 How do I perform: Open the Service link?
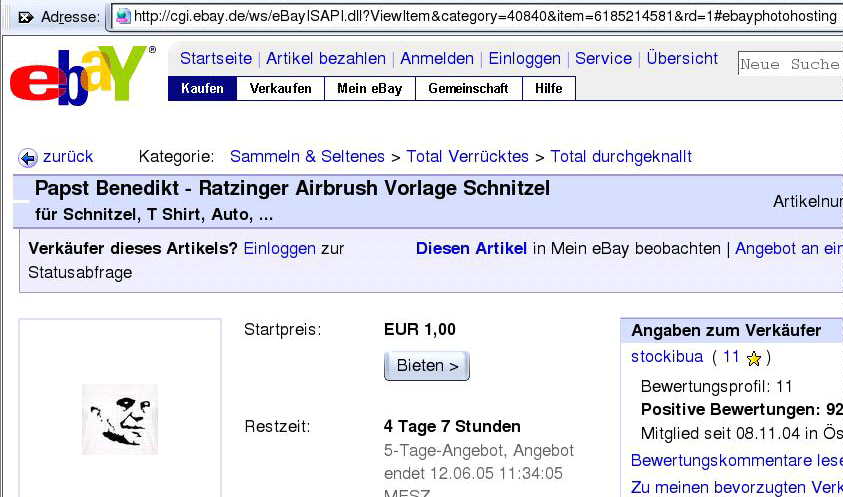point(603,58)
